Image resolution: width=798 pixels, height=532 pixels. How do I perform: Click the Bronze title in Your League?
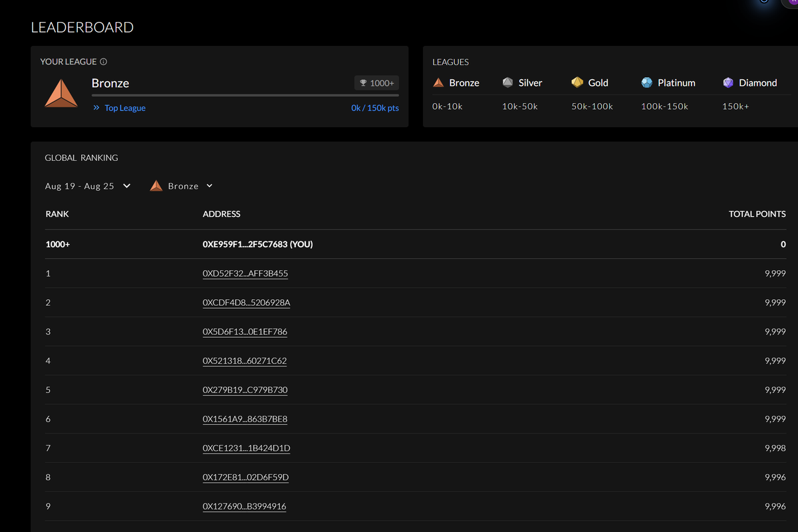[110, 83]
